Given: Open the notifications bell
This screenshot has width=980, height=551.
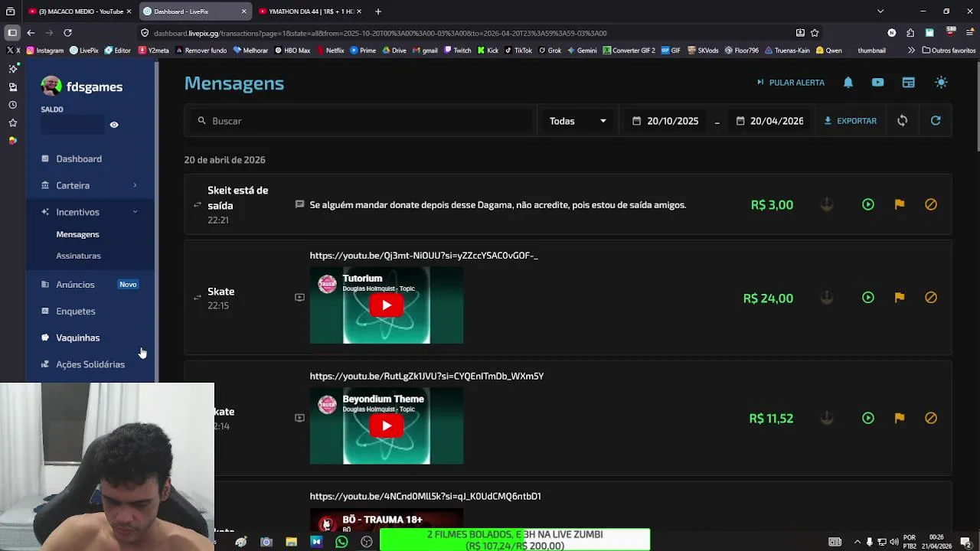Looking at the screenshot, I should click(848, 83).
